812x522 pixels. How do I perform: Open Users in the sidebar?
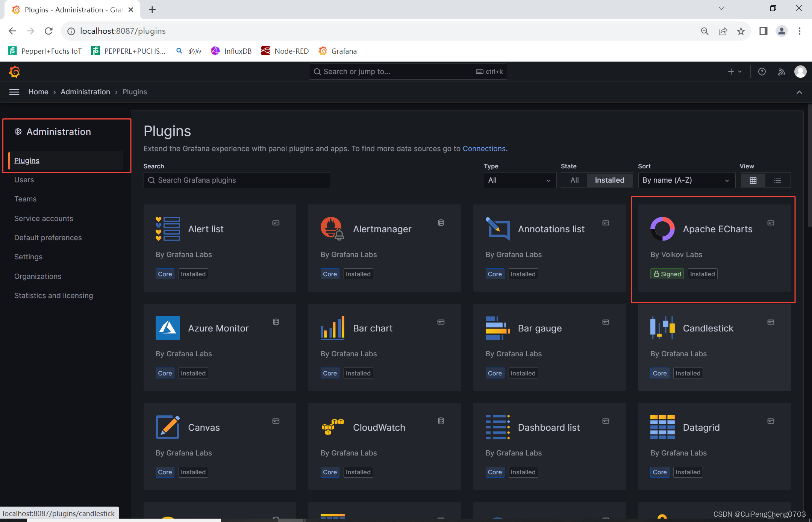point(24,180)
